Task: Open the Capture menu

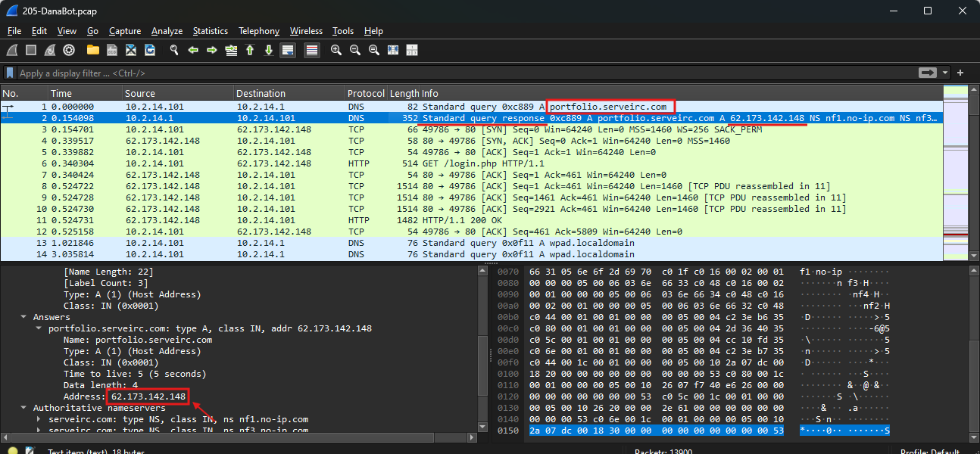Action: [125, 31]
